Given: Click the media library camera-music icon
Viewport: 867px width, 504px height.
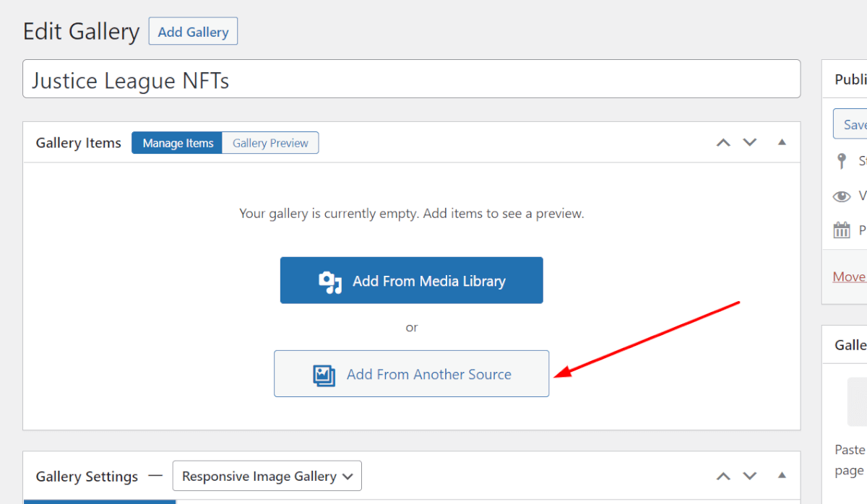Looking at the screenshot, I should click(330, 282).
